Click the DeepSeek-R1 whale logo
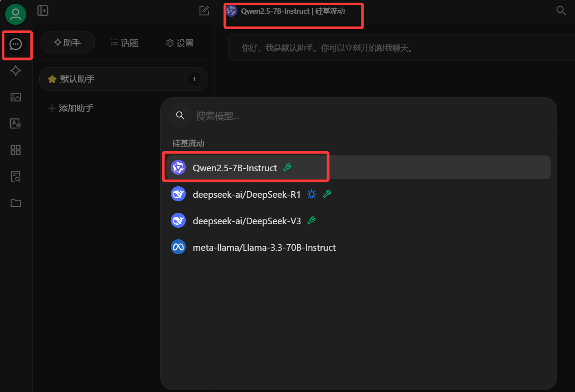The image size is (575, 392). 178,194
